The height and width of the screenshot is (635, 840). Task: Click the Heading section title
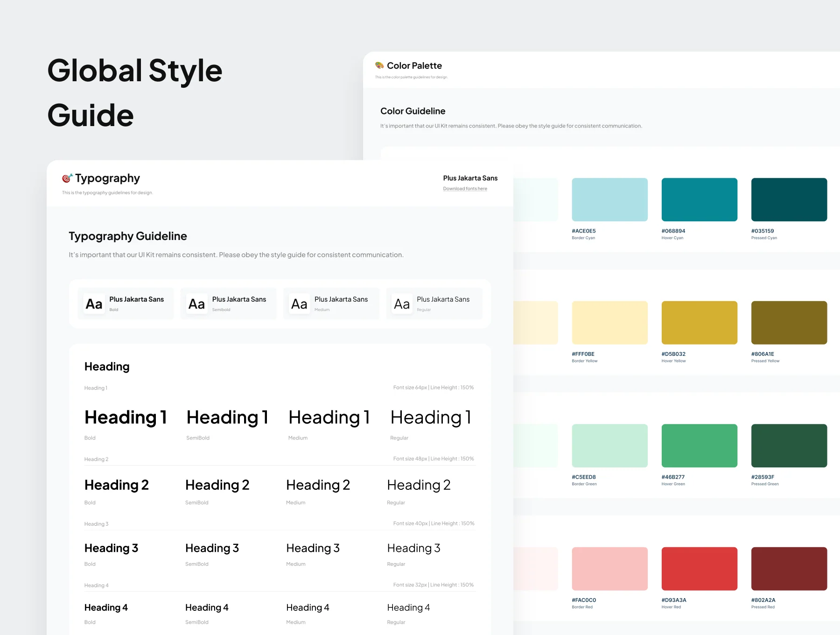coord(107,367)
